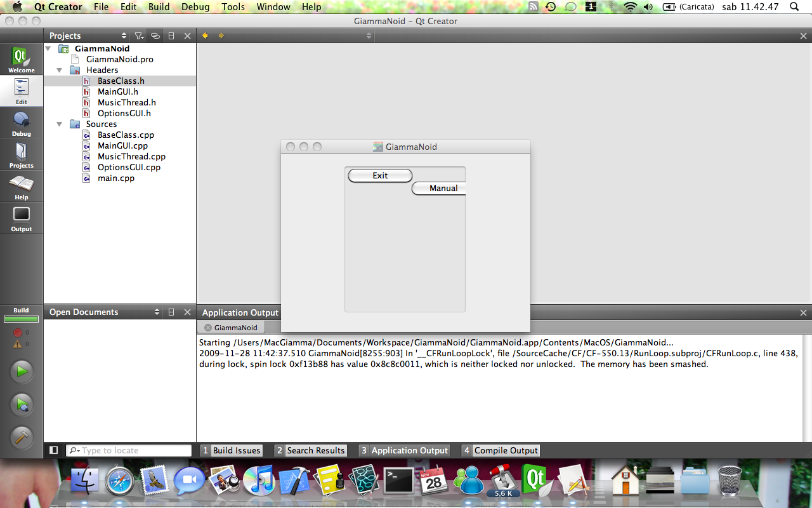812x508 pixels.
Task: Go back with the left yellow arrow
Action: (205, 36)
